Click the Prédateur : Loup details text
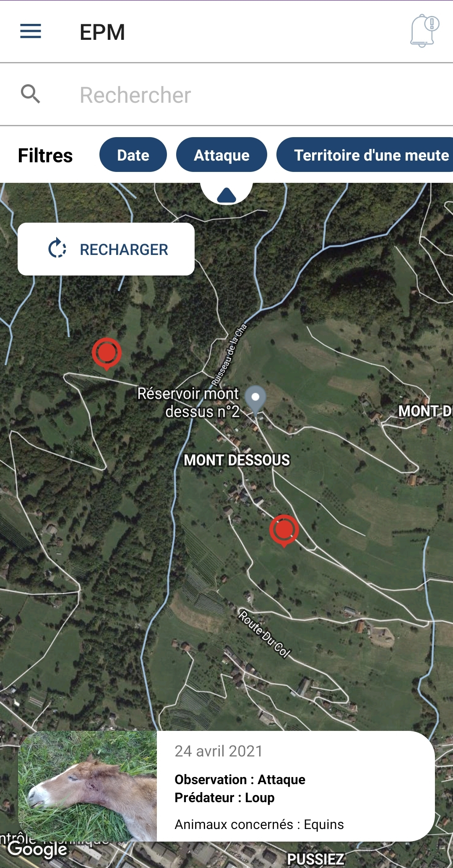The width and height of the screenshot is (453, 868). [x=224, y=798]
